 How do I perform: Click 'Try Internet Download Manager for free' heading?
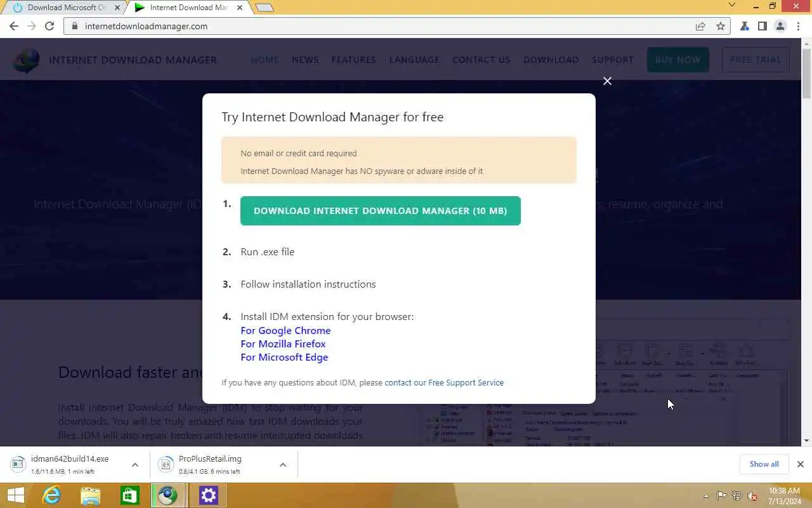[332, 117]
